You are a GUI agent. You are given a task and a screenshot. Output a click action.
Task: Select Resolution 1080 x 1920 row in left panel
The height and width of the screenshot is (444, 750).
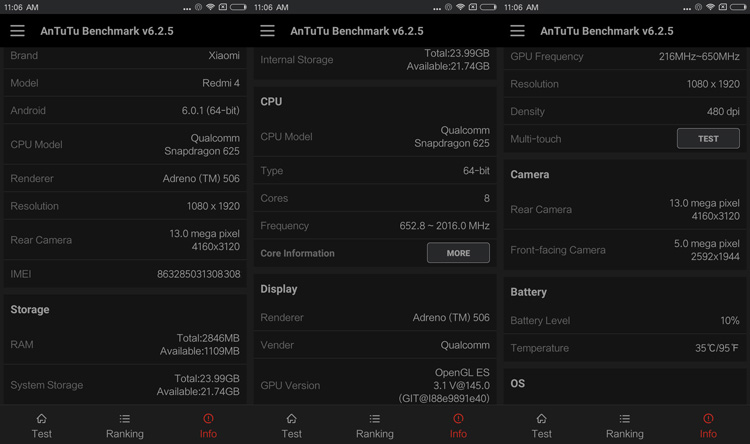pos(125,206)
